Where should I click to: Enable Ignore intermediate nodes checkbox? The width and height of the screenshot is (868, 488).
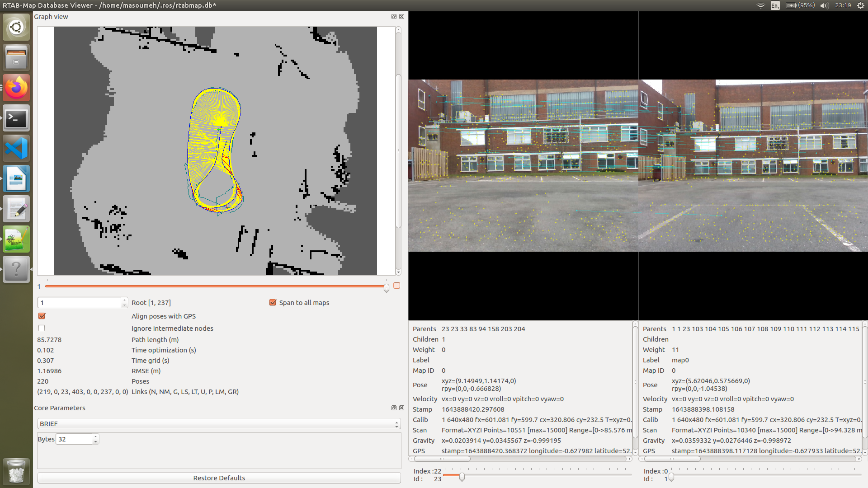pyautogui.click(x=42, y=328)
